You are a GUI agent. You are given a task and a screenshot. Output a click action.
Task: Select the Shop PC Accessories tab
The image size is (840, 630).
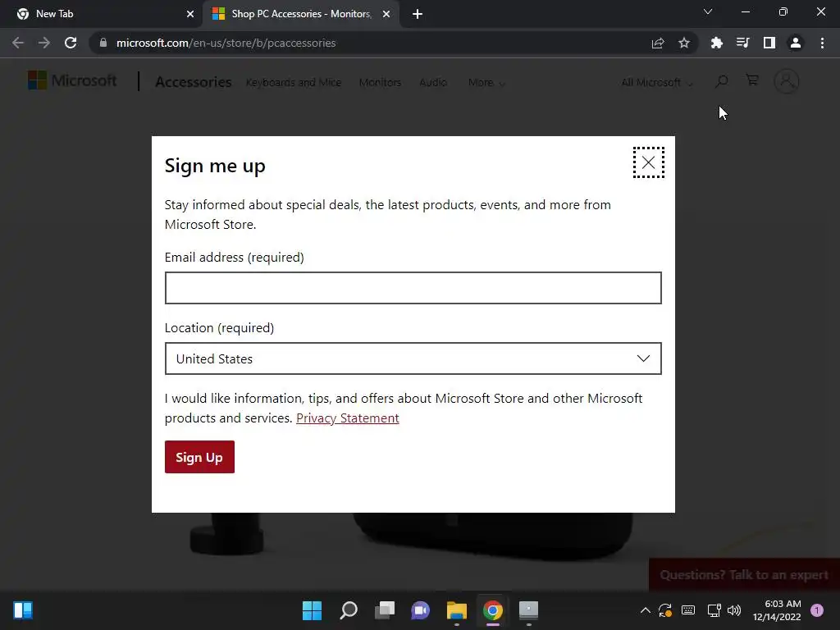pos(300,14)
